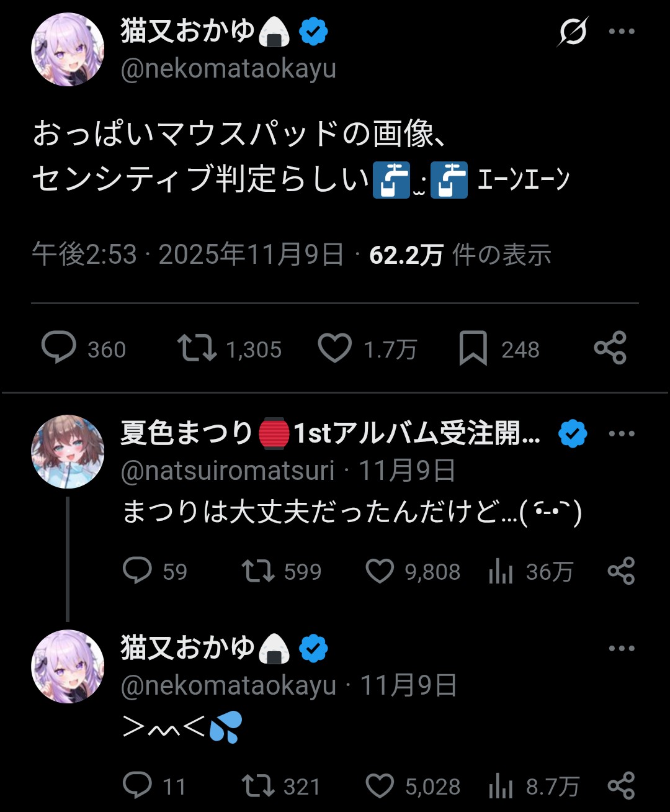Repost 夏色まつり's reply
Image resolution: width=670 pixels, height=812 pixels.
tap(258, 571)
